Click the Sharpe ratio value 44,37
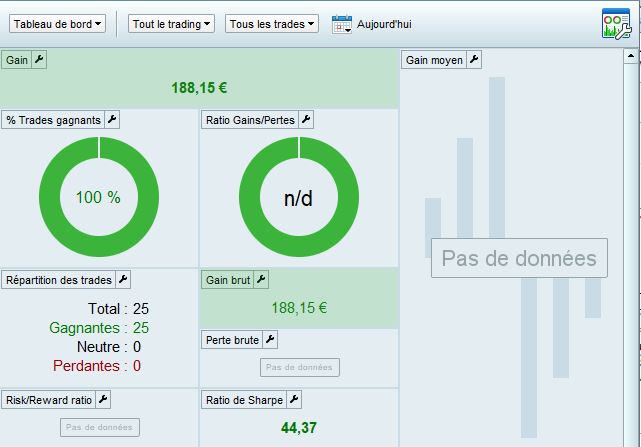 click(x=299, y=428)
